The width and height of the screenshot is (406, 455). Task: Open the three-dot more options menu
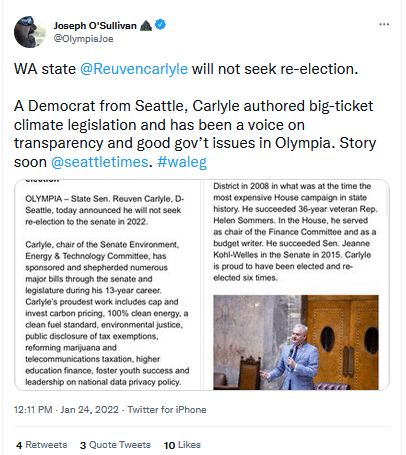coord(384,24)
